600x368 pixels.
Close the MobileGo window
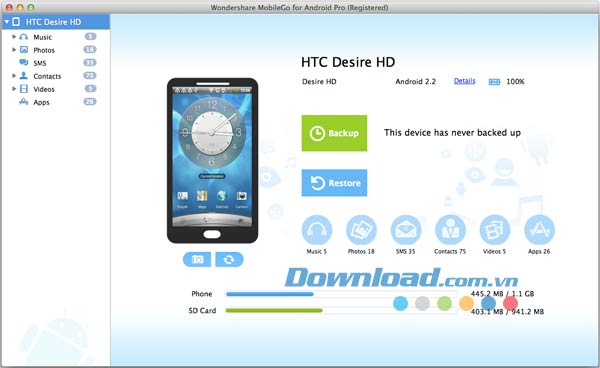coord(9,7)
